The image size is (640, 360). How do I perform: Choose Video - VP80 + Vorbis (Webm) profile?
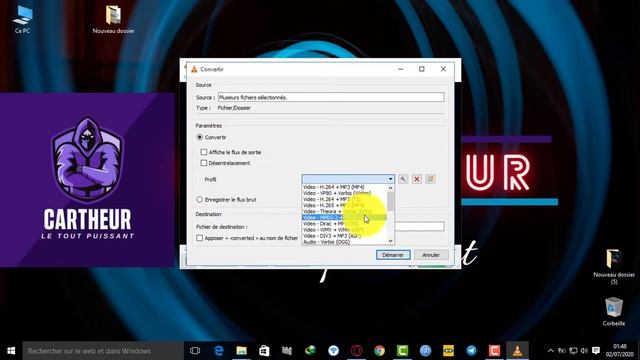[x=344, y=193]
